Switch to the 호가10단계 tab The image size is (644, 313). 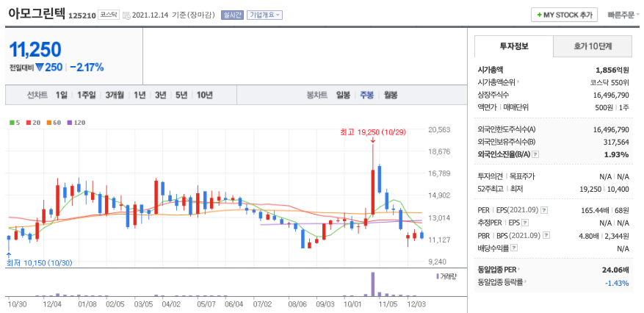593,46
